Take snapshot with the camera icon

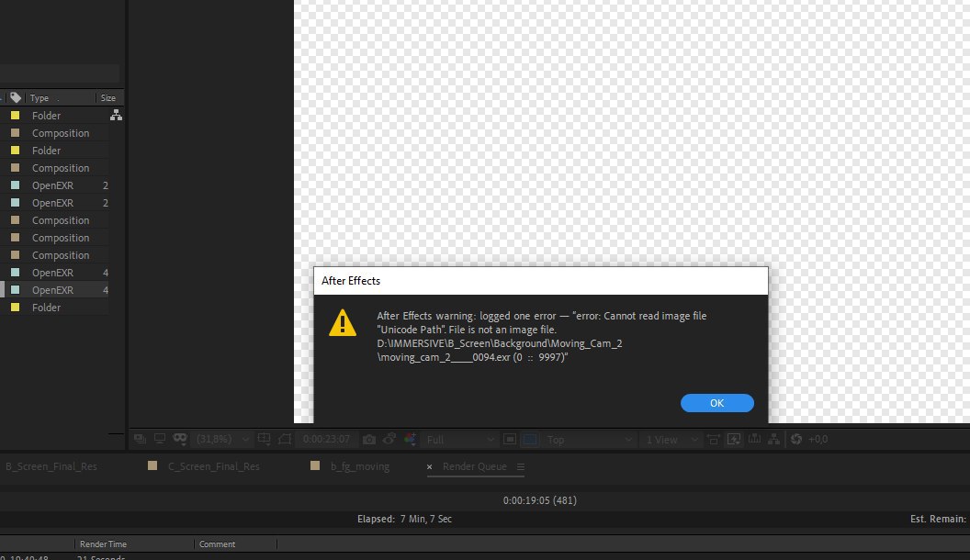(368, 439)
